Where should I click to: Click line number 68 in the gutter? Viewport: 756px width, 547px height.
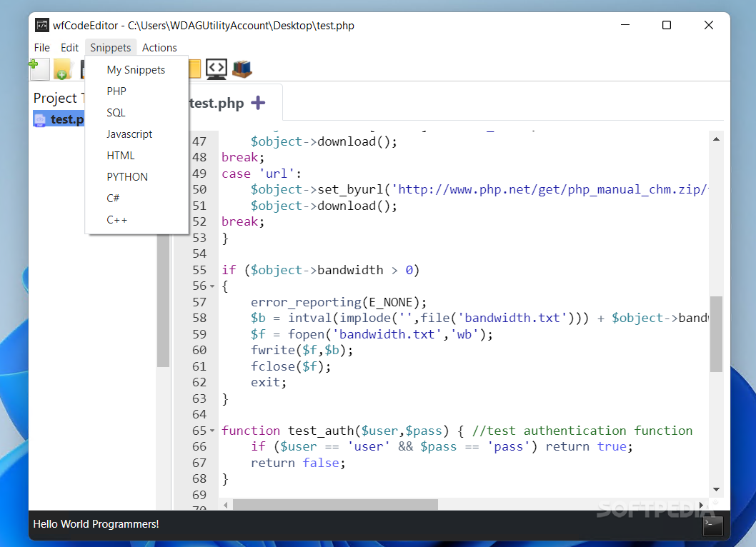199,479
